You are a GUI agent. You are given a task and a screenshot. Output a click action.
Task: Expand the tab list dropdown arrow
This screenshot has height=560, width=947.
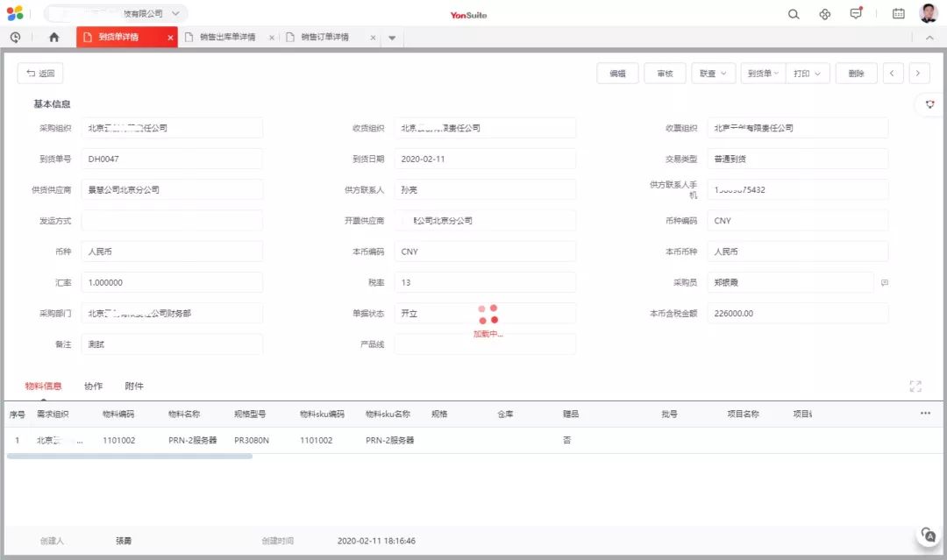pos(392,38)
